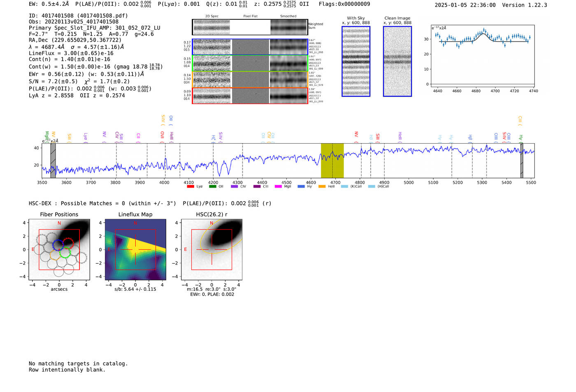Select the 'ID: 4017401508' line
This screenshot has width=576, height=392.
coord(78,16)
